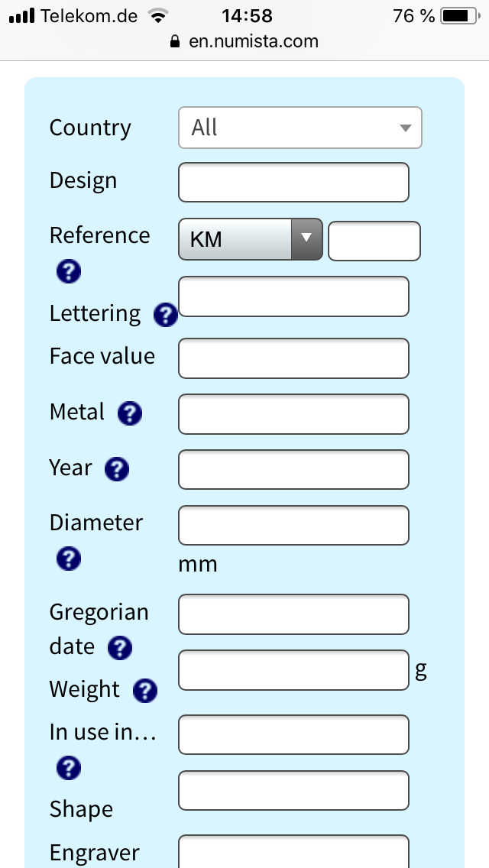Viewport: 489px width, 868px height.
Task: Select the Year input field
Action: pos(293,469)
